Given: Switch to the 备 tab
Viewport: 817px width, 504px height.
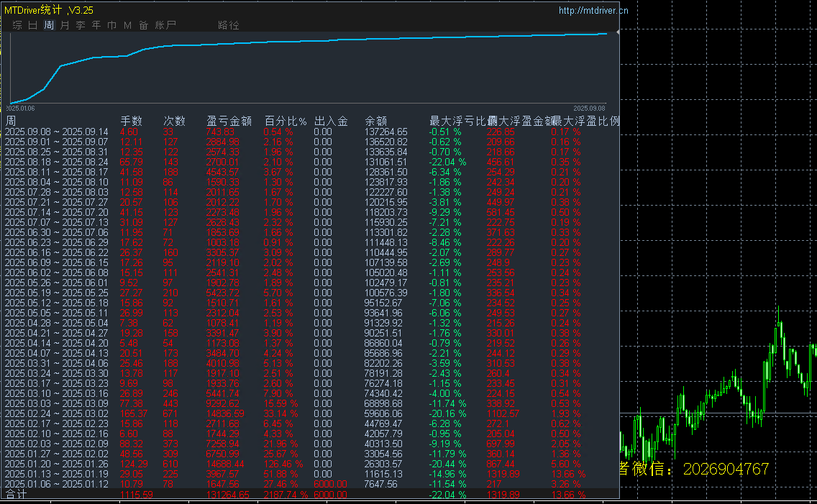Looking at the screenshot, I should pyautogui.click(x=143, y=25).
